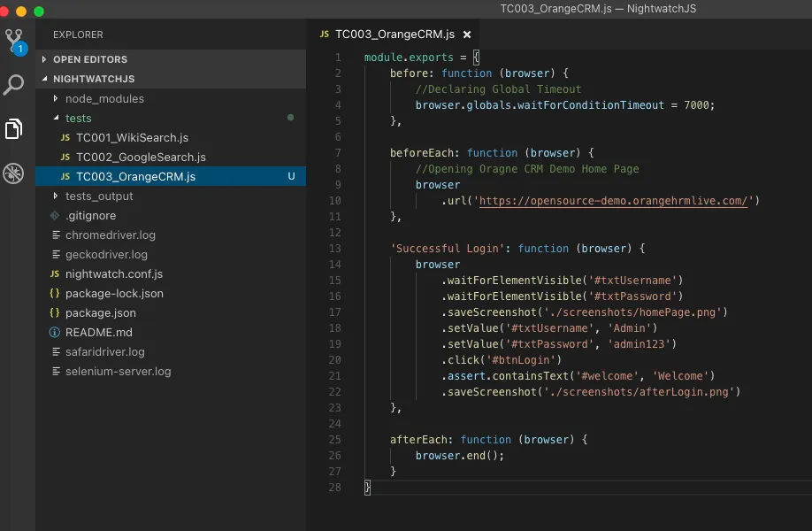Click the JS icon in the editor tab

[x=324, y=35]
